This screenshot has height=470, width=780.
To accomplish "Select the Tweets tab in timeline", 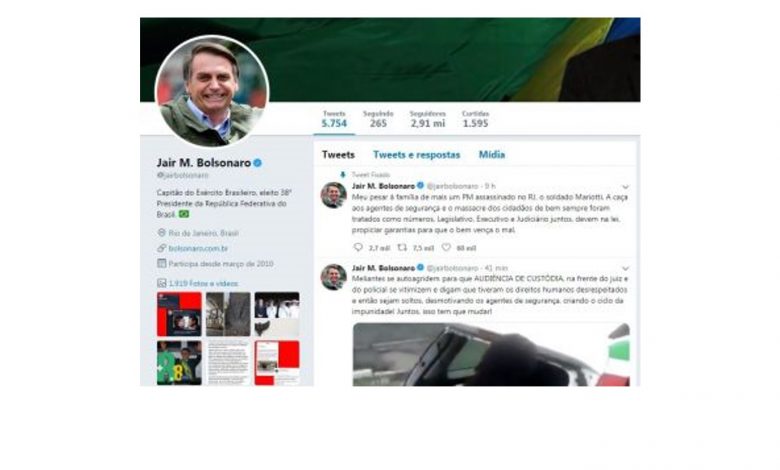I will 338,155.
